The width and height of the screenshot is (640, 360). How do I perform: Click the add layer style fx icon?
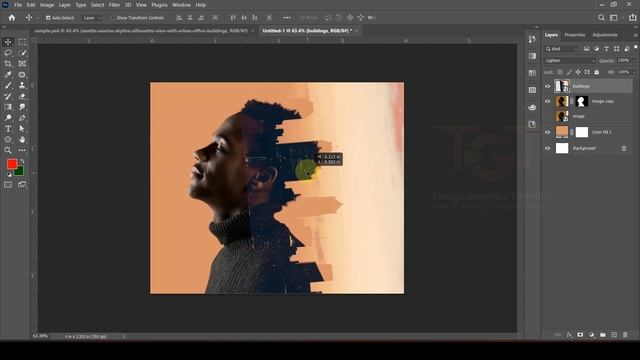pyautogui.click(x=569, y=335)
